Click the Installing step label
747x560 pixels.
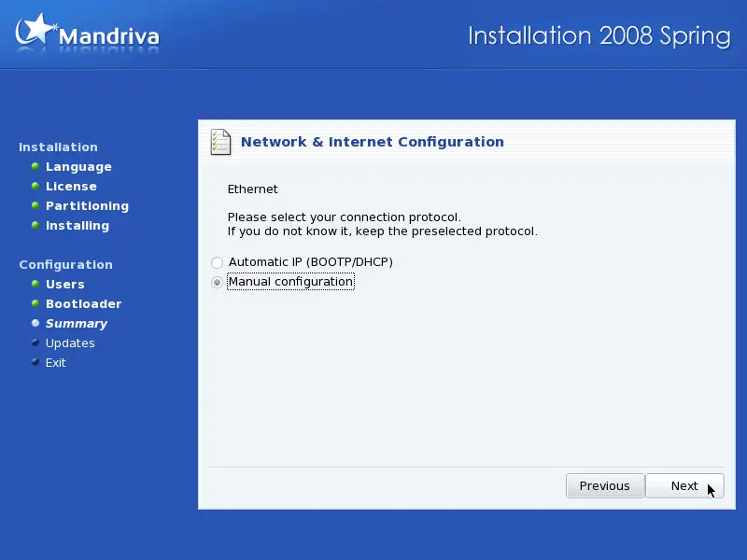[x=78, y=226]
